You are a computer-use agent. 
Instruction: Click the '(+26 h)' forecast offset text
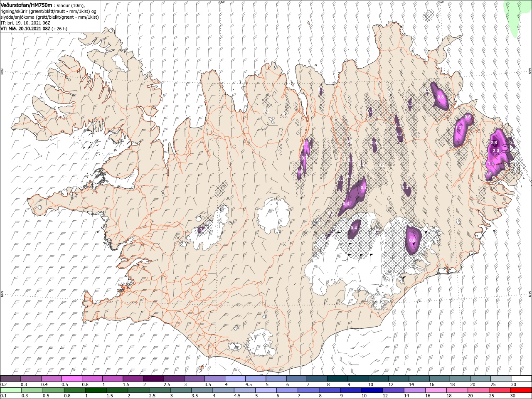point(59,29)
